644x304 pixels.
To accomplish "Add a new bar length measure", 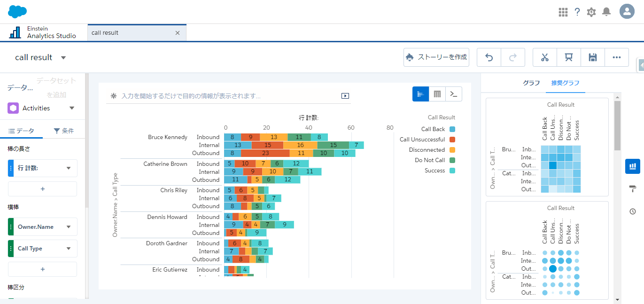I will [43, 189].
